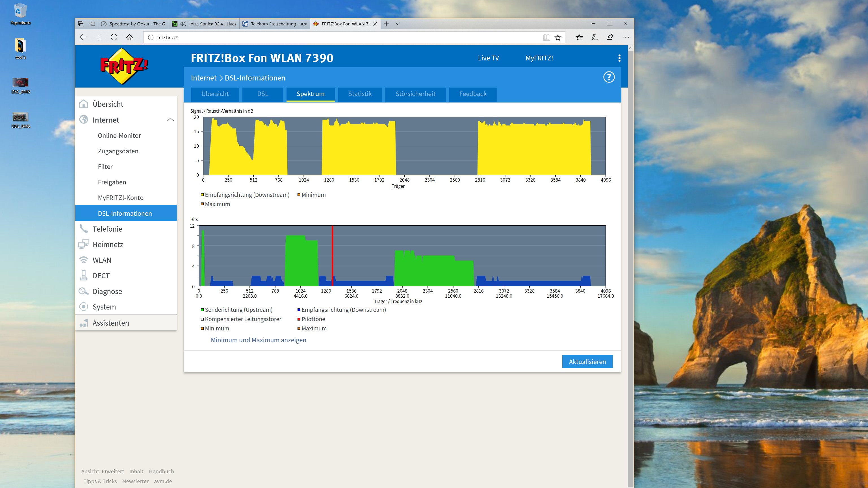868x488 pixels.
Task: Click the browser home icon
Action: [129, 37]
